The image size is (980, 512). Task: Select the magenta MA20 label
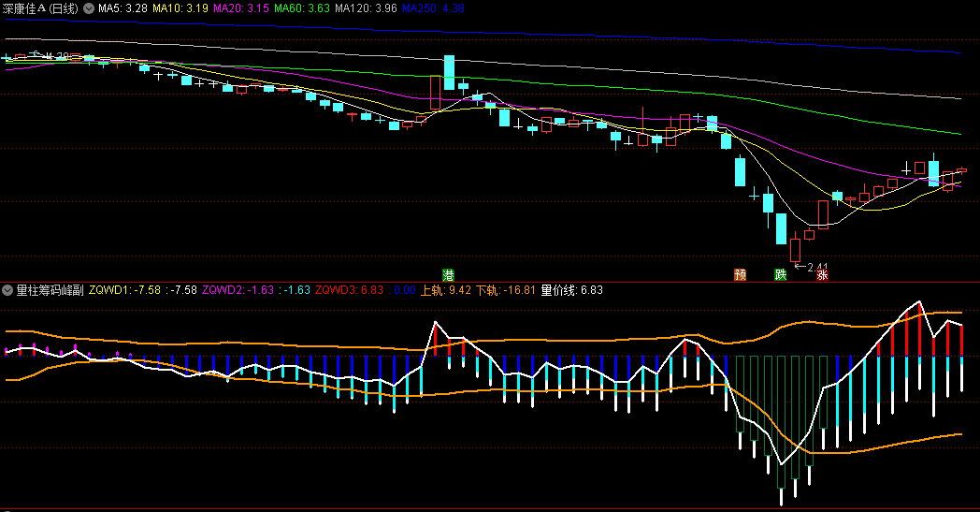coord(241,7)
